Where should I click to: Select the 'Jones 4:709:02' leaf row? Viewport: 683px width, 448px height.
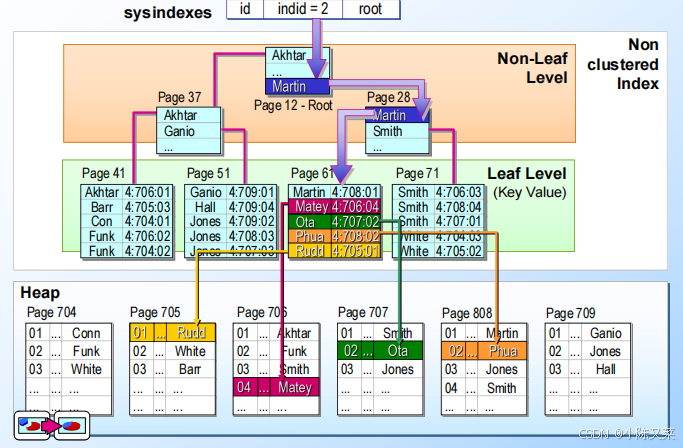tap(231, 221)
